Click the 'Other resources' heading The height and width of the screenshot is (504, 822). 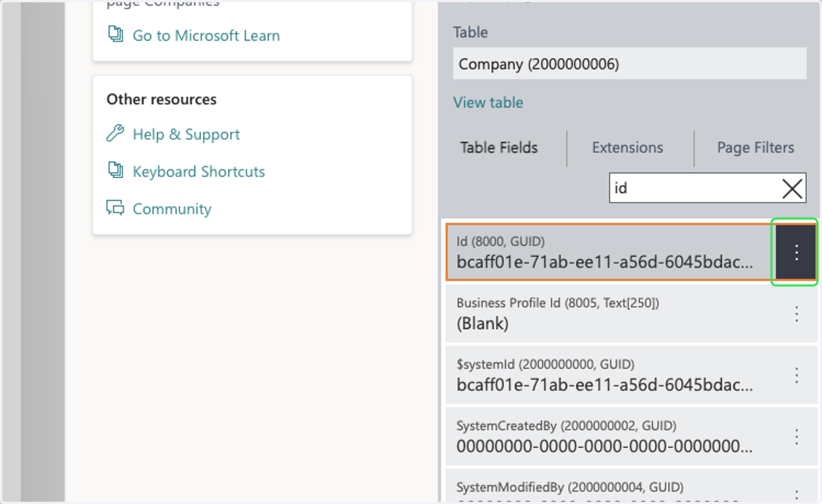pyautogui.click(x=162, y=99)
